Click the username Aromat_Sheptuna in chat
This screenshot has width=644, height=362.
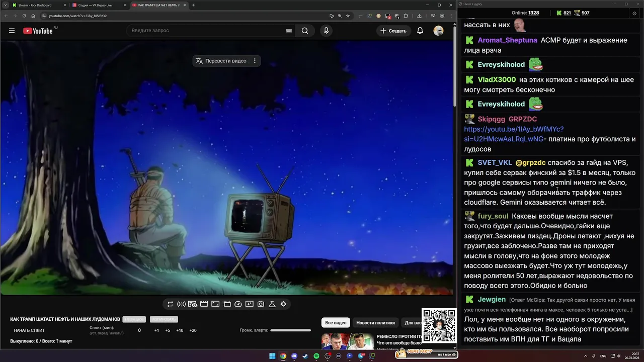(x=507, y=40)
